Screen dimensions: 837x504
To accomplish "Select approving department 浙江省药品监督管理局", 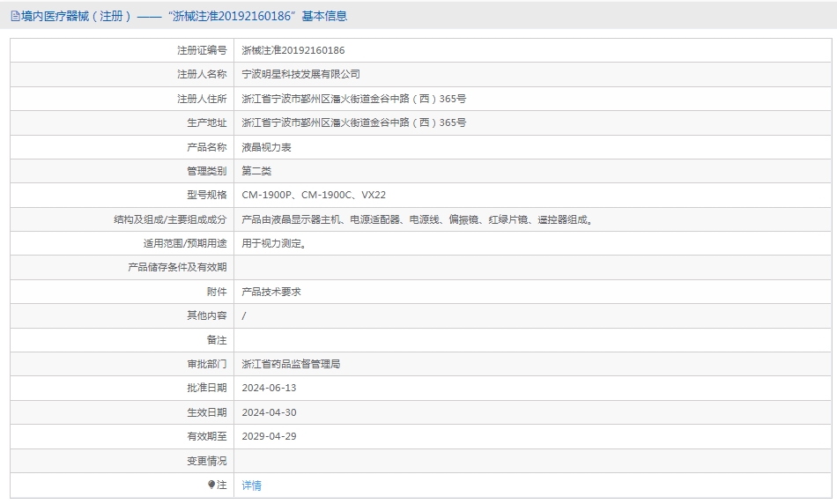I will coord(291,364).
